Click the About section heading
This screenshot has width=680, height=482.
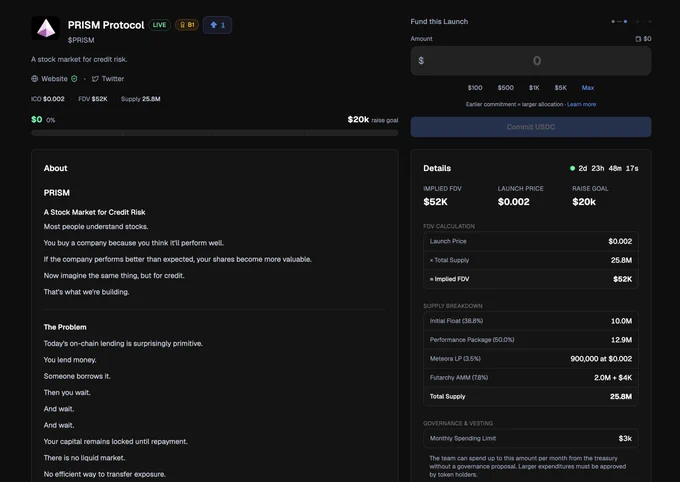click(56, 168)
